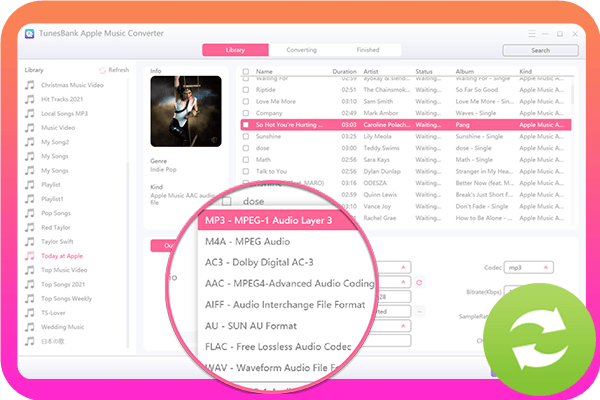600x400 pixels.
Task: Select MP3 - MPEG-1 Audio Layer 3 option
Action: click(x=278, y=220)
